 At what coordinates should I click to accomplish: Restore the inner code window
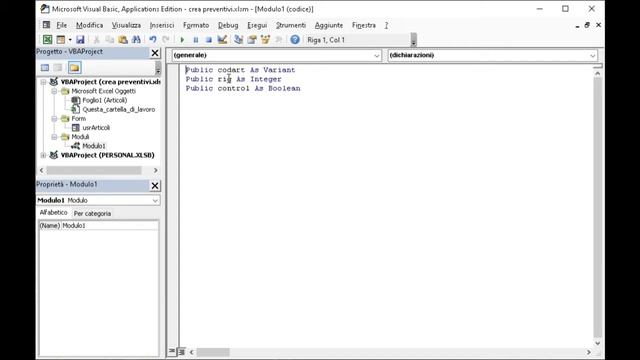click(x=587, y=25)
